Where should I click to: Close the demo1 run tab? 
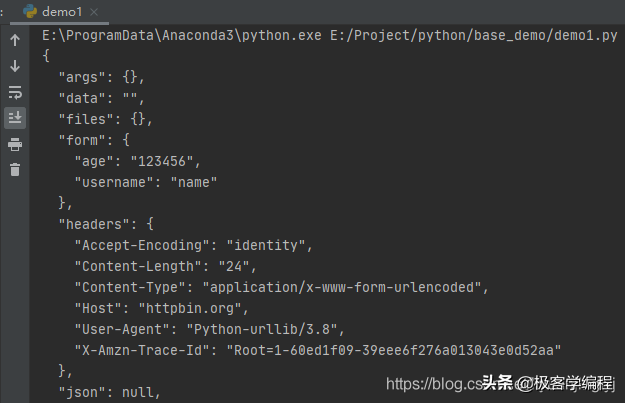tap(94, 12)
